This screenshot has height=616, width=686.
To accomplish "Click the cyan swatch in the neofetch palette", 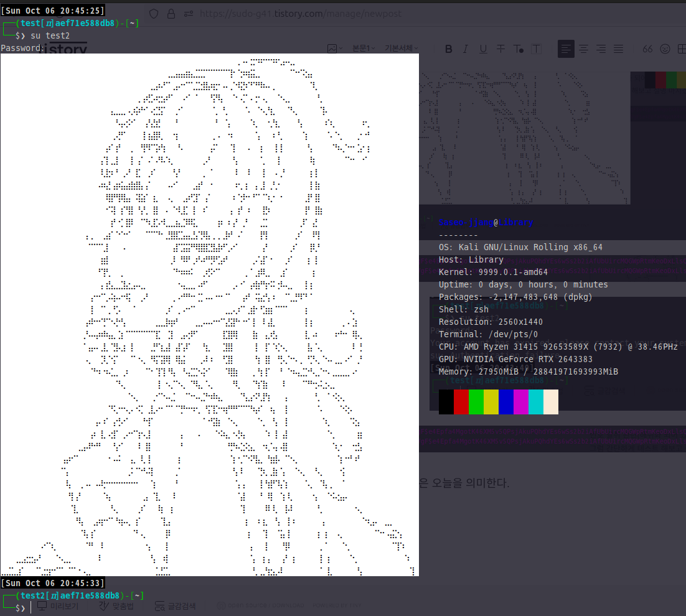I will click(x=536, y=402).
